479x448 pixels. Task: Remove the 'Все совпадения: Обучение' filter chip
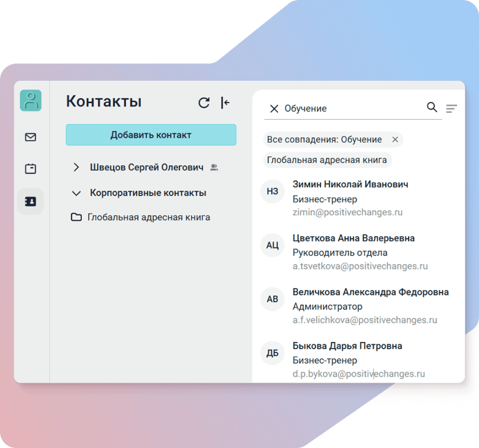click(x=395, y=140)
